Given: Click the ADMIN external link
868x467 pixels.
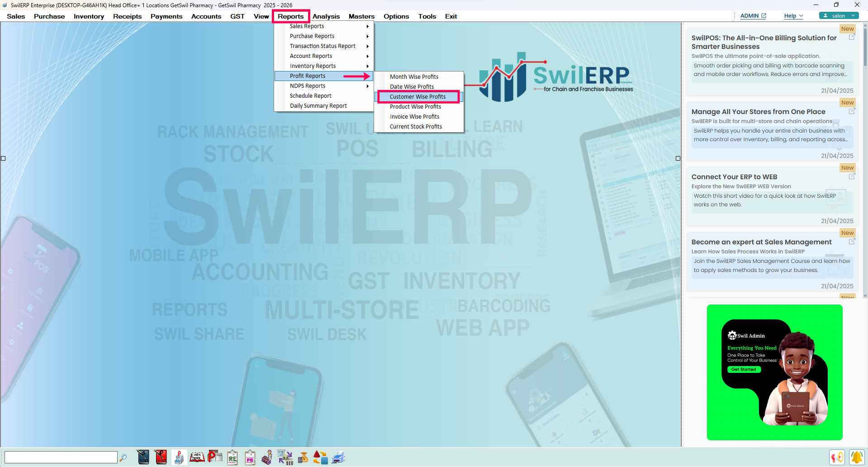Looking at the screenshot, I should [753, 16].
